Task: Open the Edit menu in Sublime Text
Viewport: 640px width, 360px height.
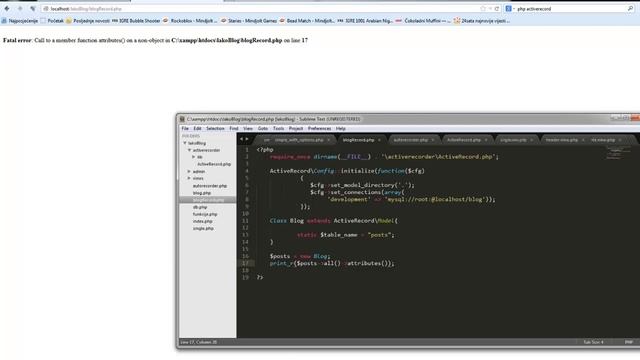Action: click(197, 129)
